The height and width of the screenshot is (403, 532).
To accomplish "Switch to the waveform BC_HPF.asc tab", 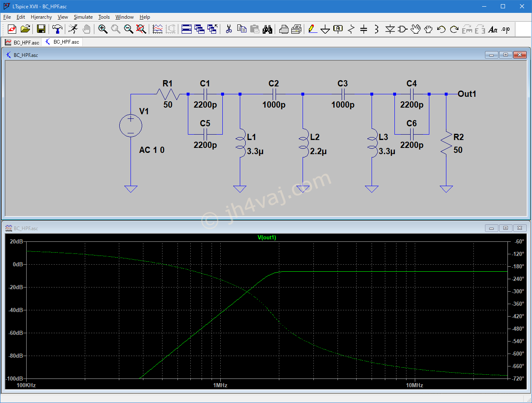I will click(x=22, y=42).
